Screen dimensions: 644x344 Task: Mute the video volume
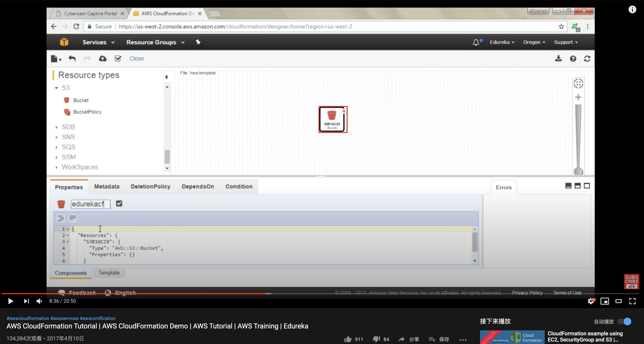(x=39, y=301)
